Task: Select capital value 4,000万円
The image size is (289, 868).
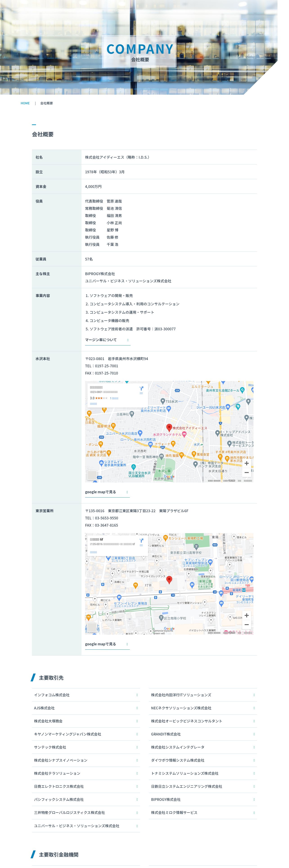Action: pos(93,187)
